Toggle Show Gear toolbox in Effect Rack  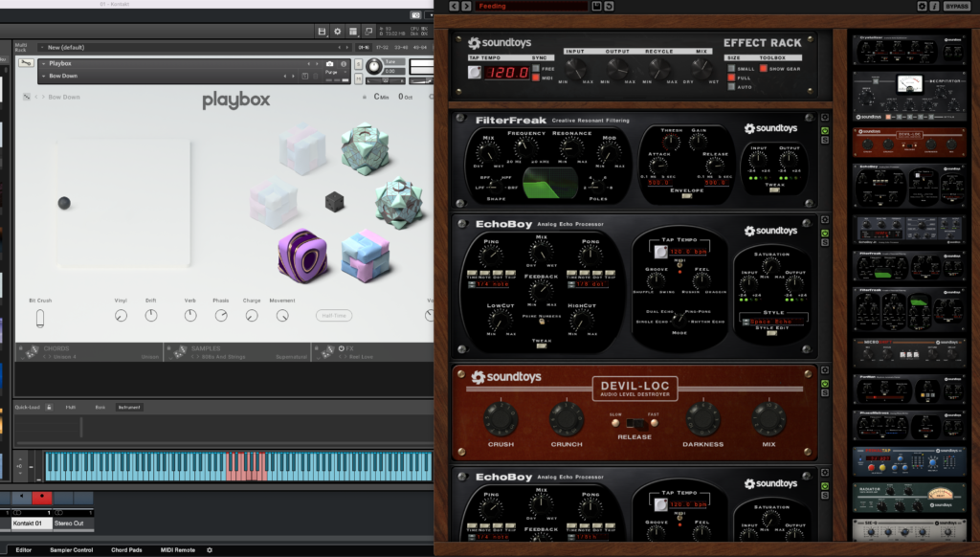(764, 69)
